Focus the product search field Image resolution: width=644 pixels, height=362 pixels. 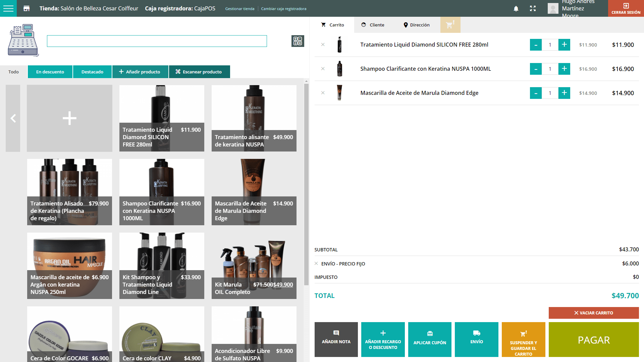(157, 41)
